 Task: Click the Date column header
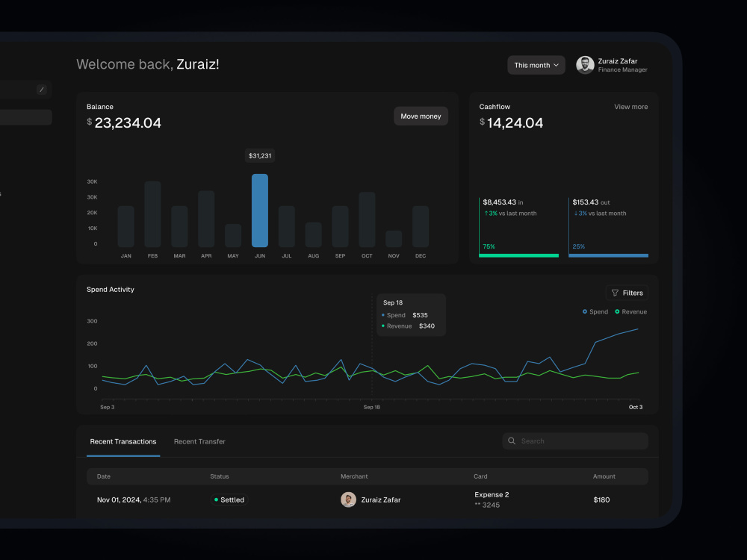point(103,476)
